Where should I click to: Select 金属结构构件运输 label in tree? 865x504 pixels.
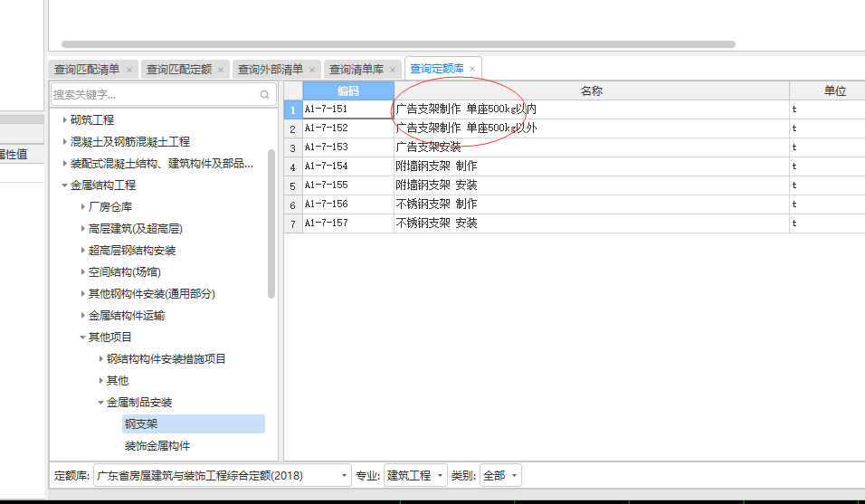click(x=127, y=316)
